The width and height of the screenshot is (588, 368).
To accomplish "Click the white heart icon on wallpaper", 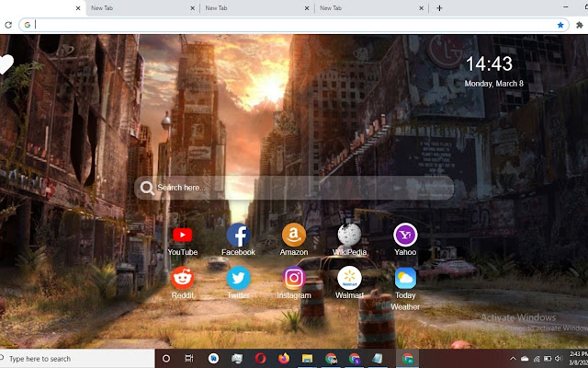I will tap(6, 64).
